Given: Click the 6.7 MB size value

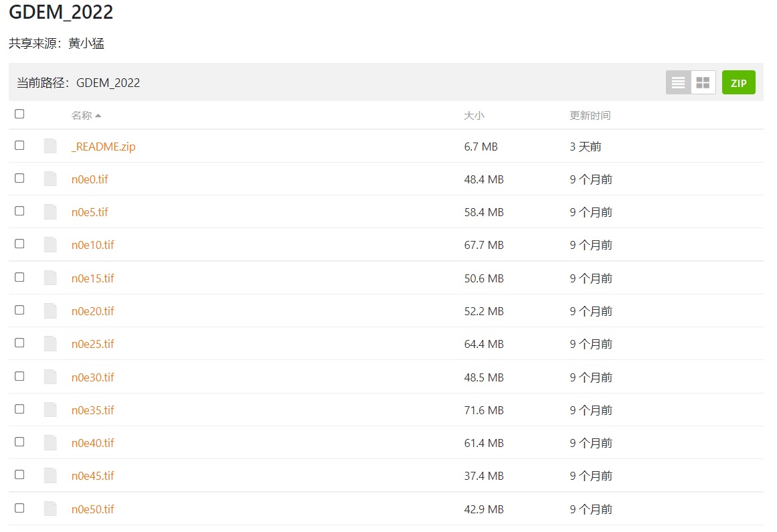Looking at the screenshot, I should click(481, 147).
